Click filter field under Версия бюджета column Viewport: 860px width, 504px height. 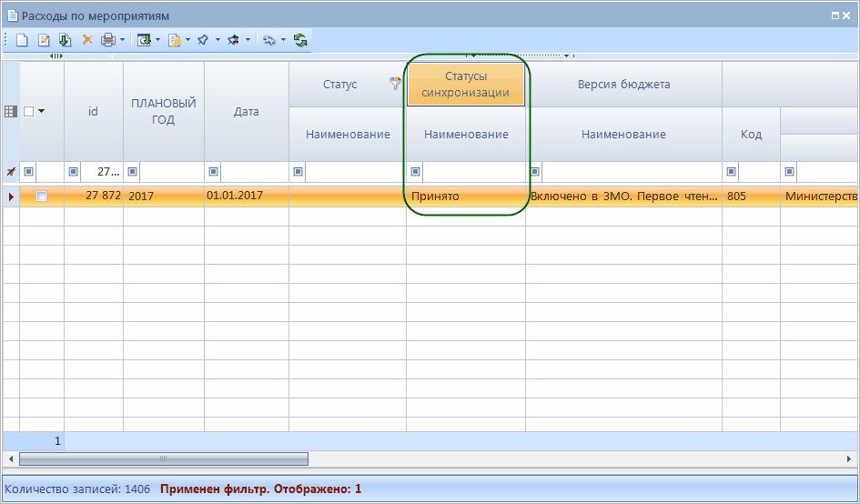coord(631,171)
